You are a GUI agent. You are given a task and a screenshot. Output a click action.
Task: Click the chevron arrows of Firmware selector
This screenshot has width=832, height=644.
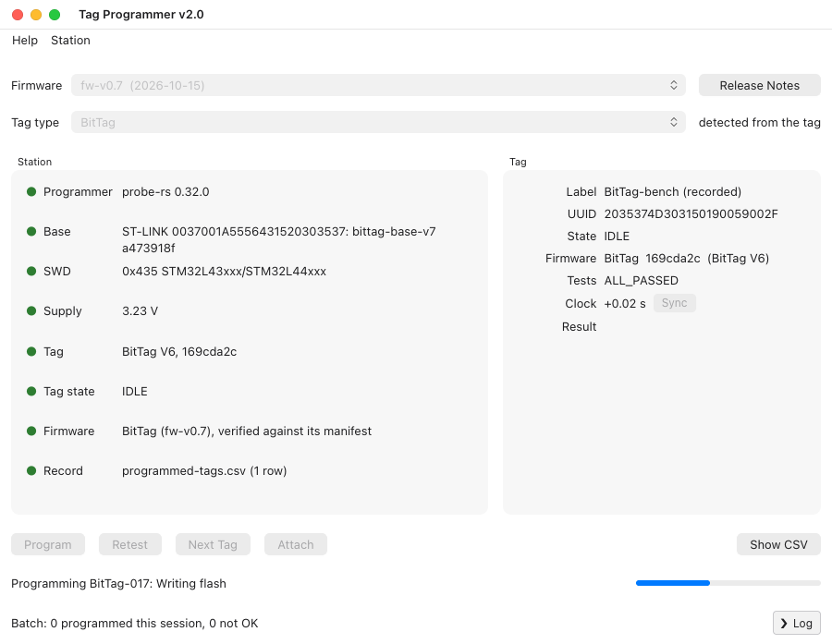(x=673, y=85)
